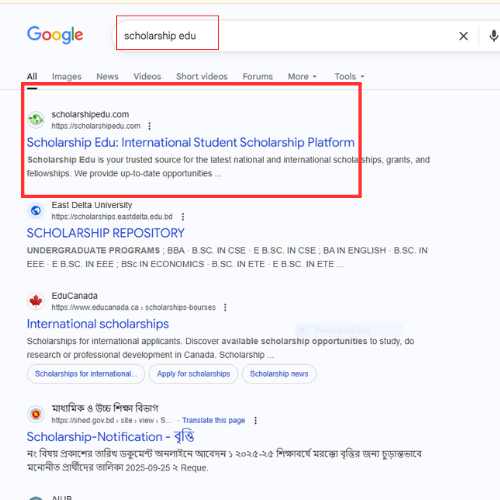This screenshot has width=500, height=500.
Task: Open options menu beside East Delta University URL
Action: [x=183, y=217]
